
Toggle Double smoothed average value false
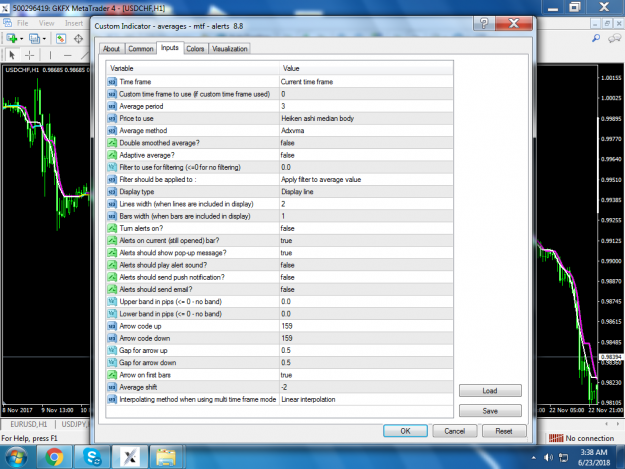tap(366, 143)
